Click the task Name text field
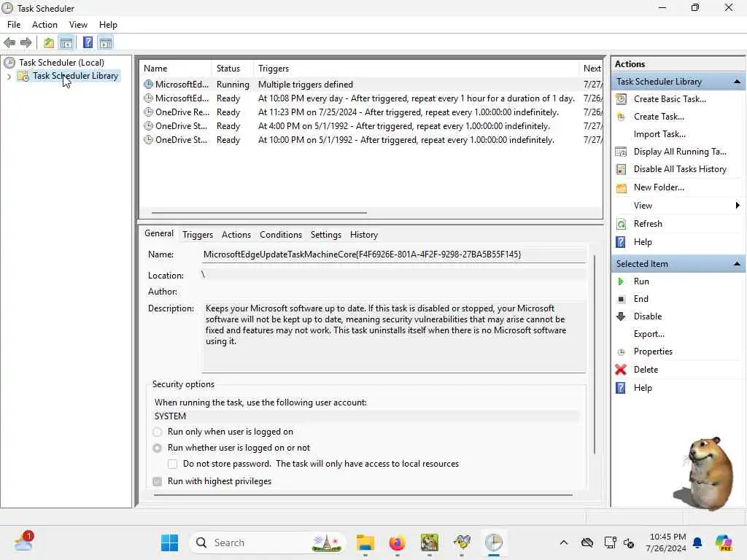The width and height of the screenshot is (747, 560). pyautogui.click(x=394, y=254)
